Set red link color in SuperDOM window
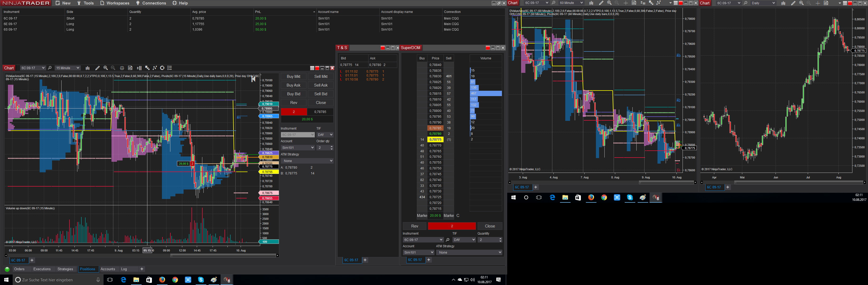This screenshot has height=285, width=868. (488, 48)
